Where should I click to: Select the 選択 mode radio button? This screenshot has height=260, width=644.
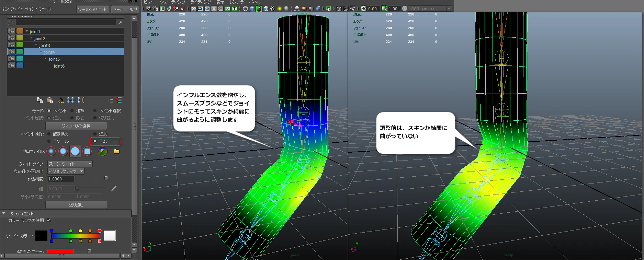(x=72, y=110)
